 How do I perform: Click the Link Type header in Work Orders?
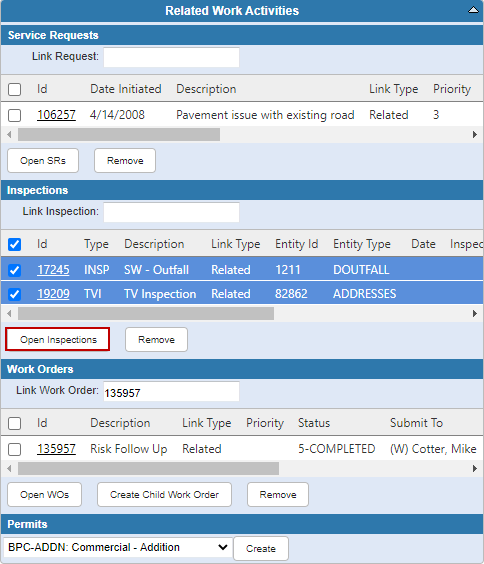(207, 423)
